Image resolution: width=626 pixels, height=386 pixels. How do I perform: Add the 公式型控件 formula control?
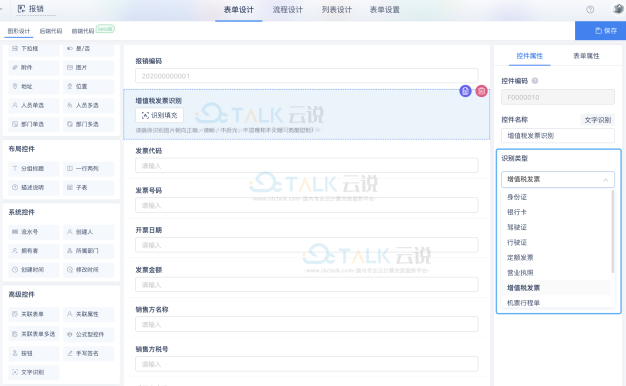tap(88, 334)
